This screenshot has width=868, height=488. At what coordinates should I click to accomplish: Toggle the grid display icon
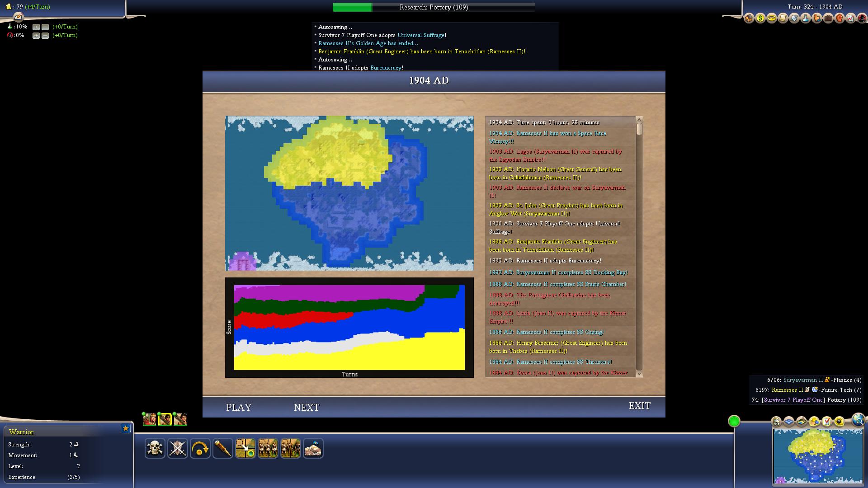click(789, 422)
